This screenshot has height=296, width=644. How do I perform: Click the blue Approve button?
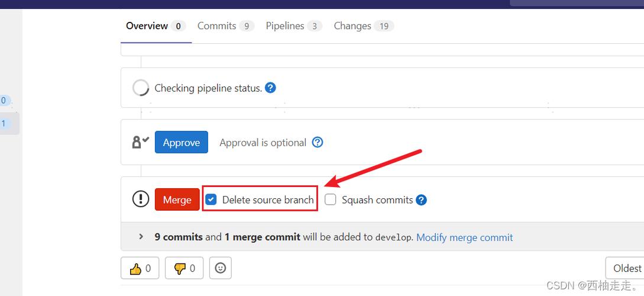[x=182, y=142]
